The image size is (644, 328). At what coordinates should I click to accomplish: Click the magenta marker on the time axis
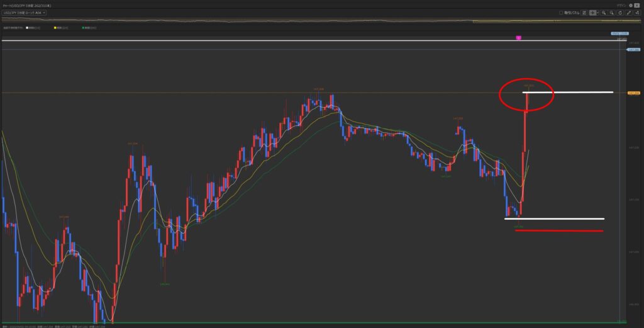tap(518, 38)
